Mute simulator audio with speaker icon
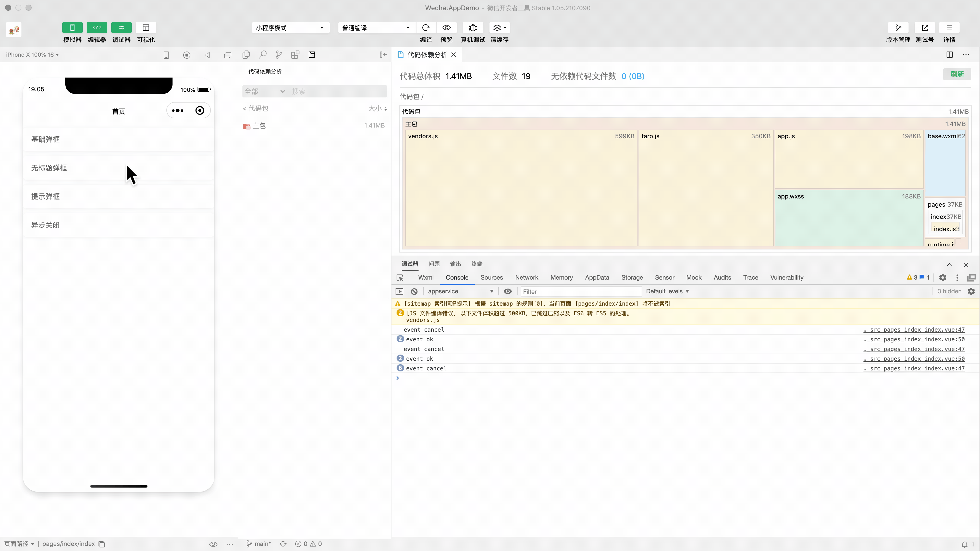The width and height of the screenshot is (980, 551). point(207,54)
